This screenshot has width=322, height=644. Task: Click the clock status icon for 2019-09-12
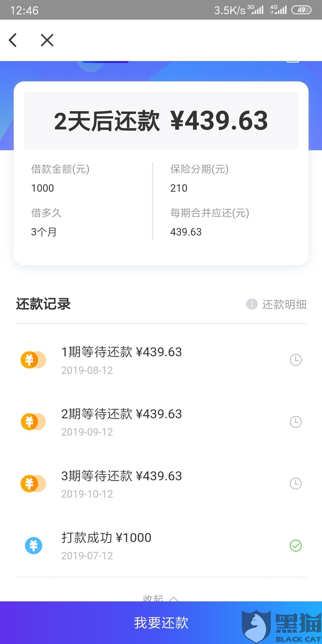[x=296, y=422]
